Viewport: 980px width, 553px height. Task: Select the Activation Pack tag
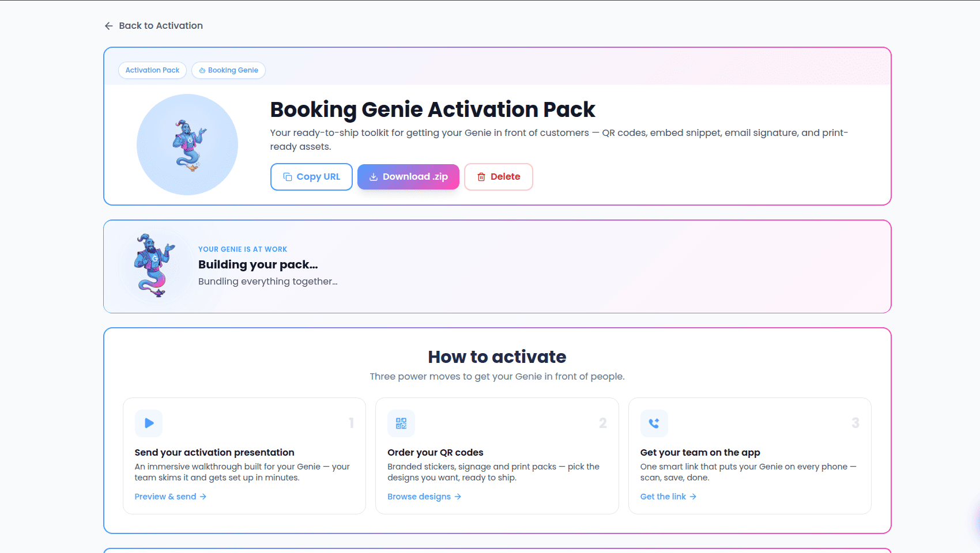click(x=152, y=70)
